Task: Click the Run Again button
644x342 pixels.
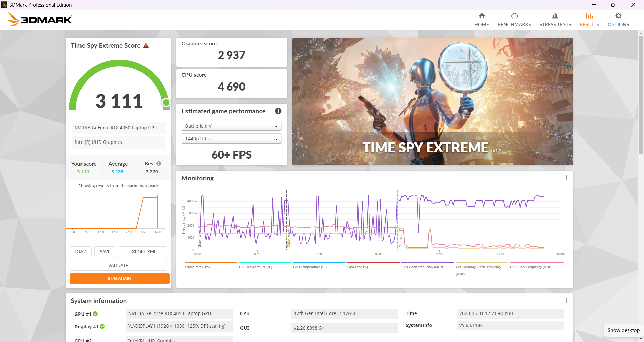Action: click(x=120, y=279)
